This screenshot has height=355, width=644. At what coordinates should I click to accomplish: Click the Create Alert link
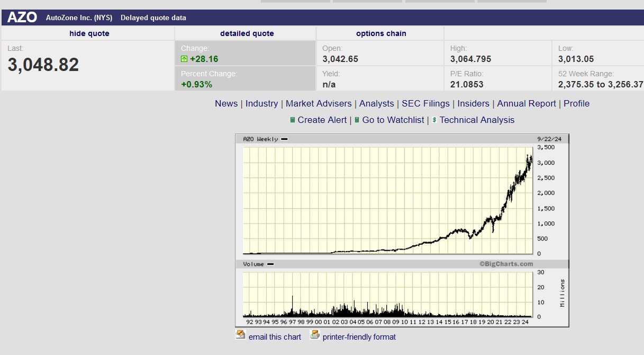(x=322, y=120)
